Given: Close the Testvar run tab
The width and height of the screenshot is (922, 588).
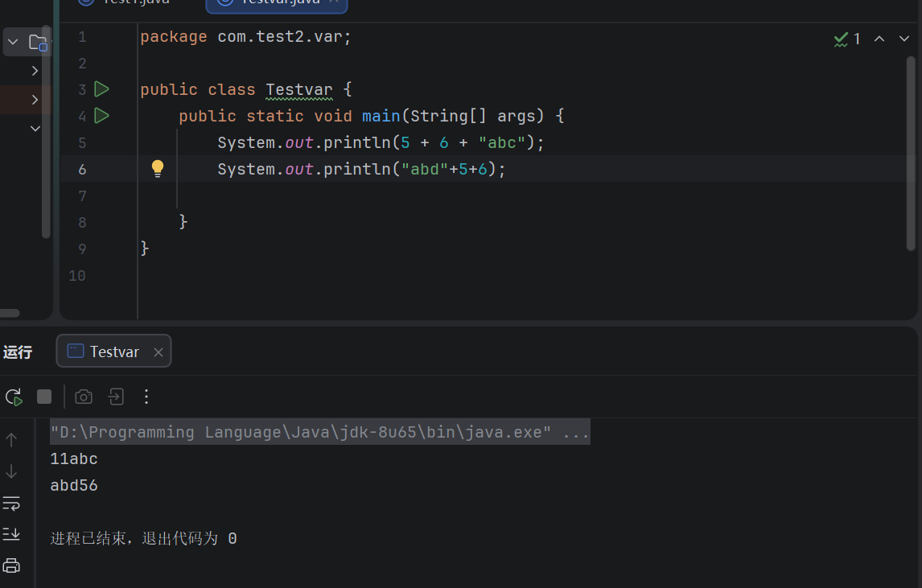Looking at the screenshot, I should point(158,352).
